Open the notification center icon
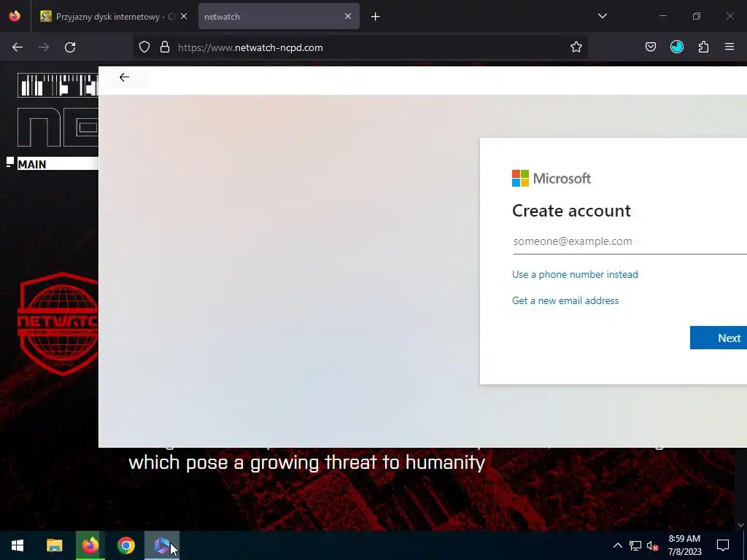The image size is (747, 560). (x=723, y=545)
